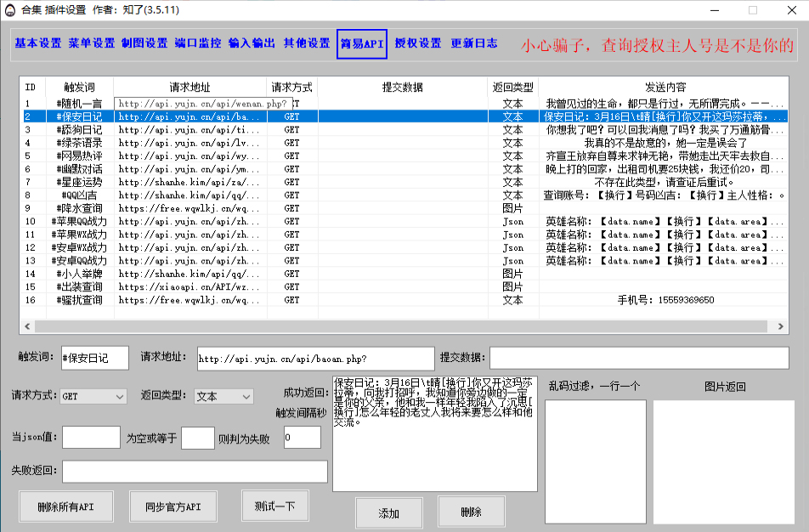
Task: Open the 端口监控 tab
Action: coord(198,43)
